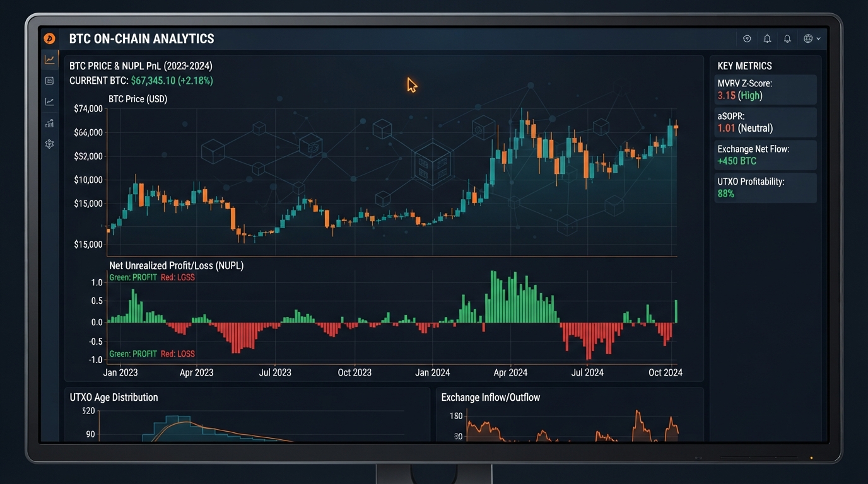Click the Net Unrealized Profit/Loss (NUPL) title
The height and width of the screenshot is (484, 868).
pyautogui.click(x=176, y=265)
